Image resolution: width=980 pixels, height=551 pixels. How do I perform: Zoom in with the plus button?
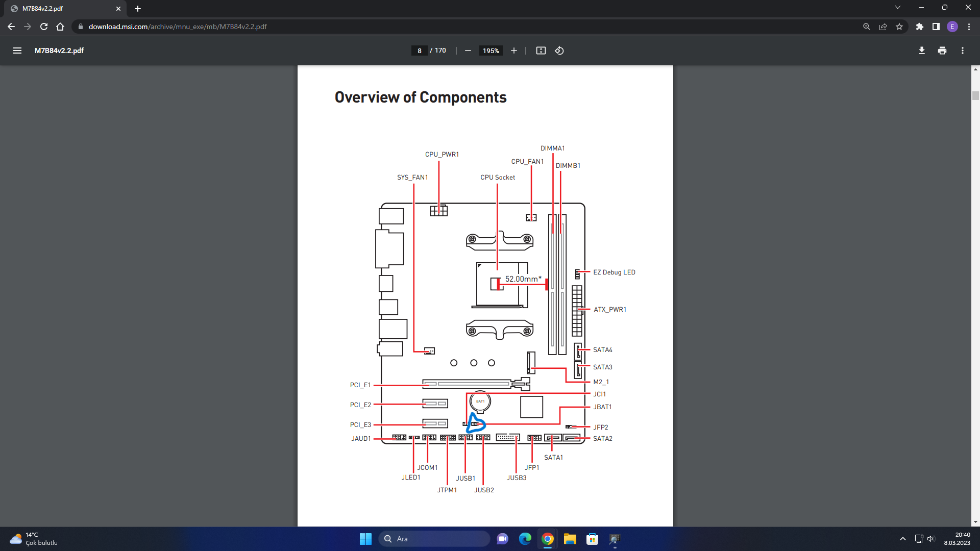(x=514, y=51)
